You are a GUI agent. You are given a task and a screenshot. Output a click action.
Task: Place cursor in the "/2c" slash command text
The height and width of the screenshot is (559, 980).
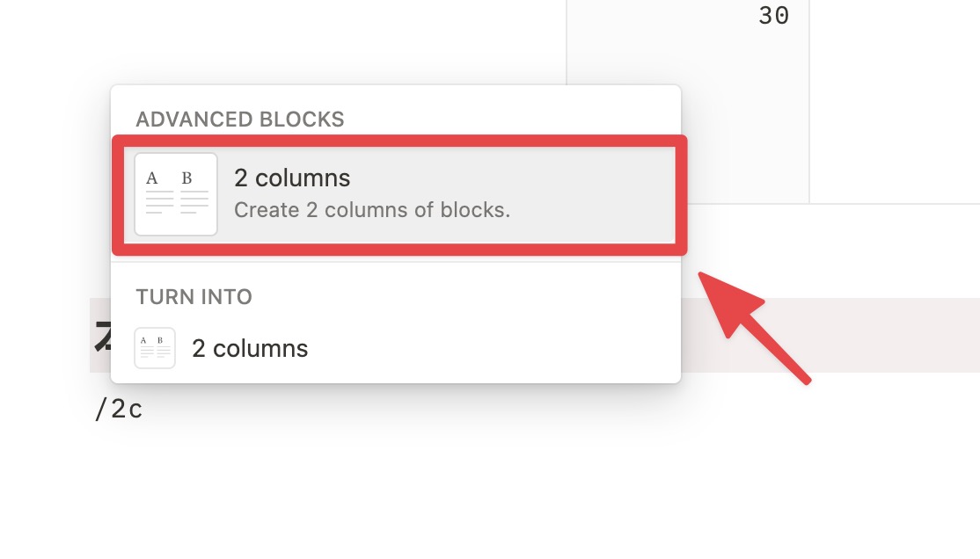coord(119,409)
